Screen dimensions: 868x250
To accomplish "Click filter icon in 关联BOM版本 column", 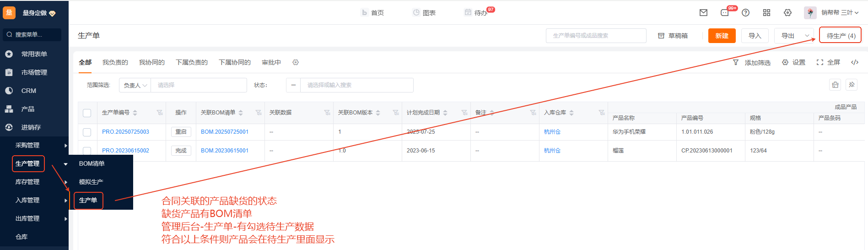I will coord(396,113).
